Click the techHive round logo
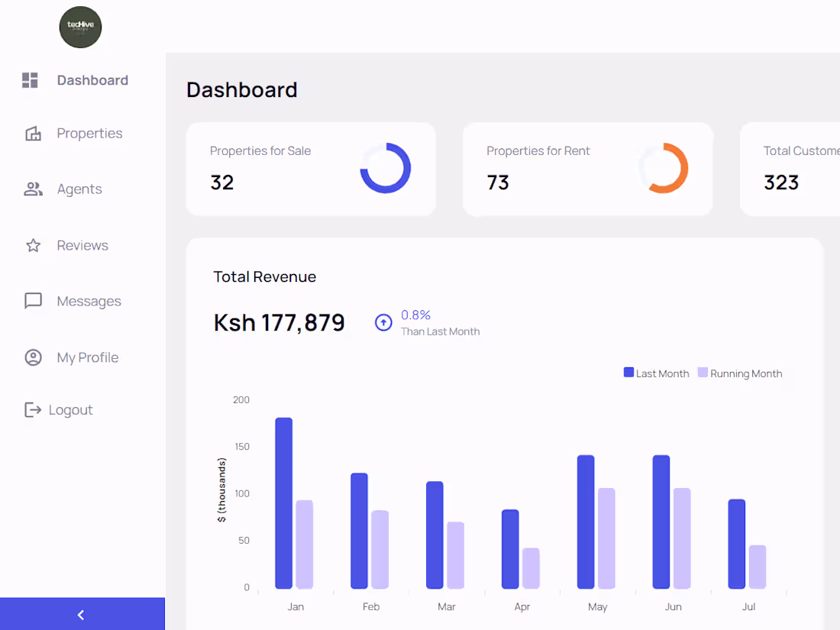Image resolution: width=840 pixels, height=630 pixels. pos(80,27)
